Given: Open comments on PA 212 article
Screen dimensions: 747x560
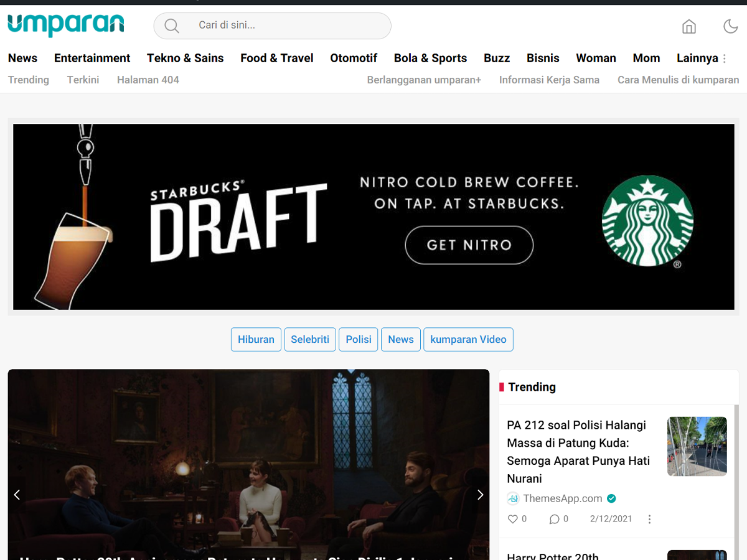Looking at the screenshot, I should pos(554,519).
